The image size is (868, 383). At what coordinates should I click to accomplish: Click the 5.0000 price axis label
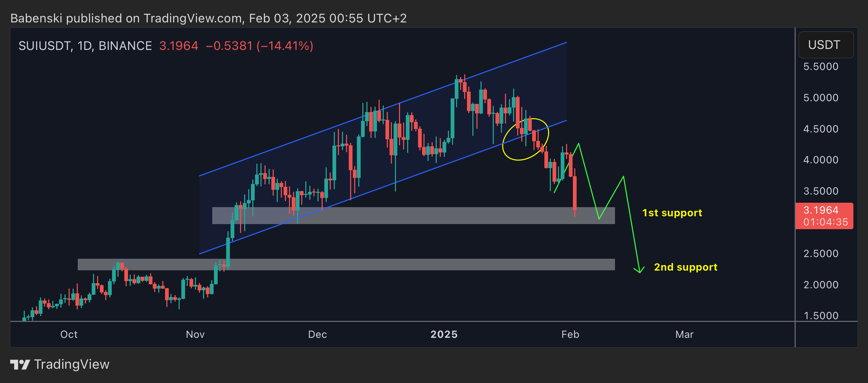point(821,98)
